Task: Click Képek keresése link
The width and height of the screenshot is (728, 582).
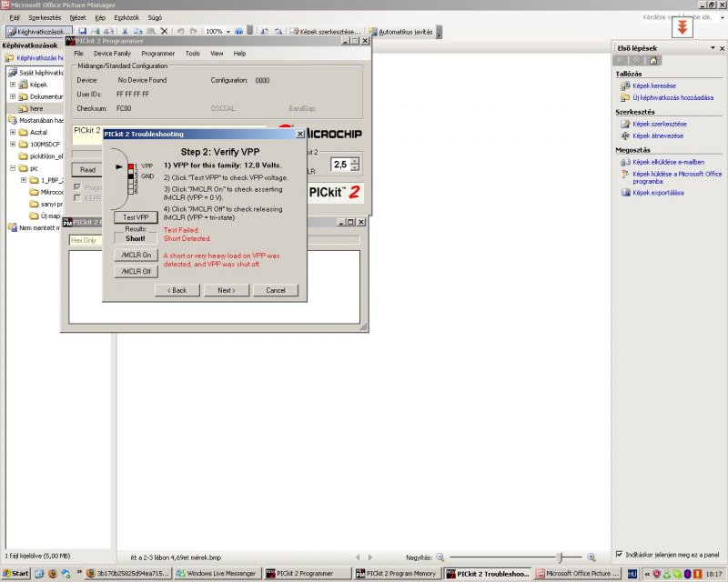Action: click(653, 85)
